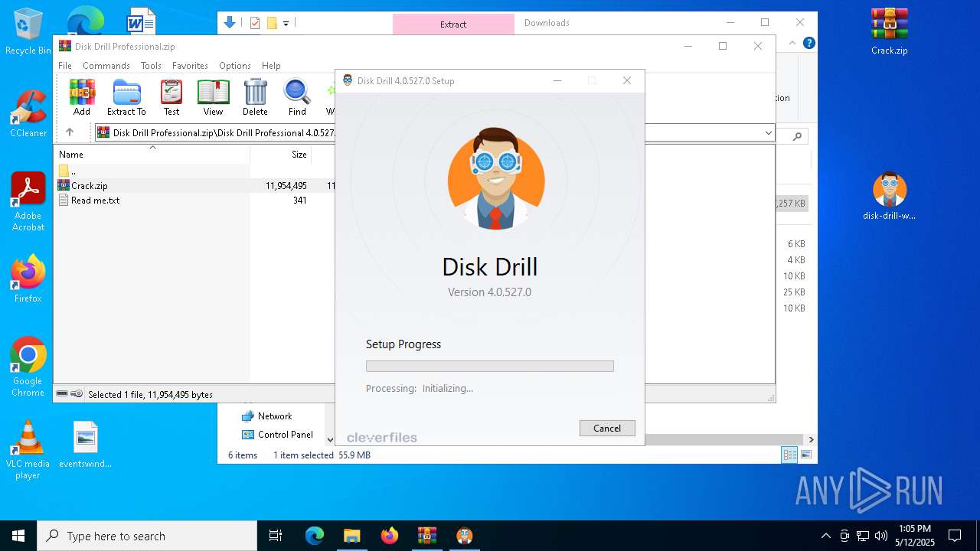Switch to Disk Drill setup taskbar button
The image size is (980, 551).
coord(464,536)
